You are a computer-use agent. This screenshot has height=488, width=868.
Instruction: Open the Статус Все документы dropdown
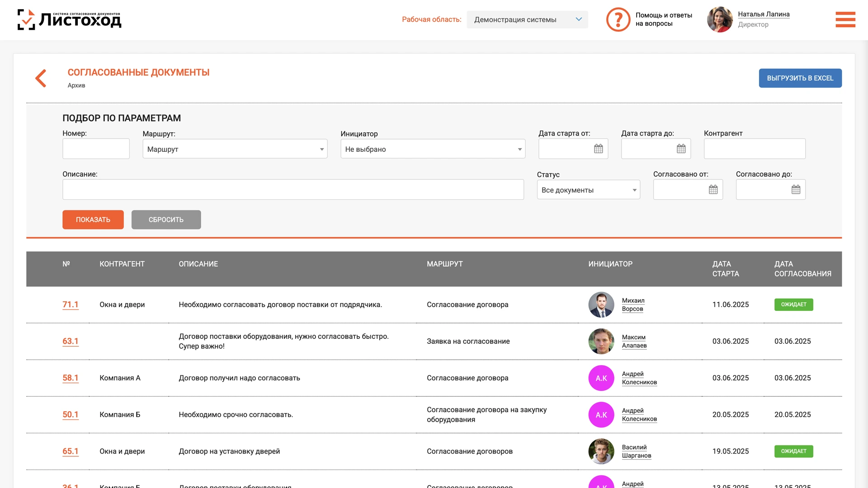[x=588, y=190]
